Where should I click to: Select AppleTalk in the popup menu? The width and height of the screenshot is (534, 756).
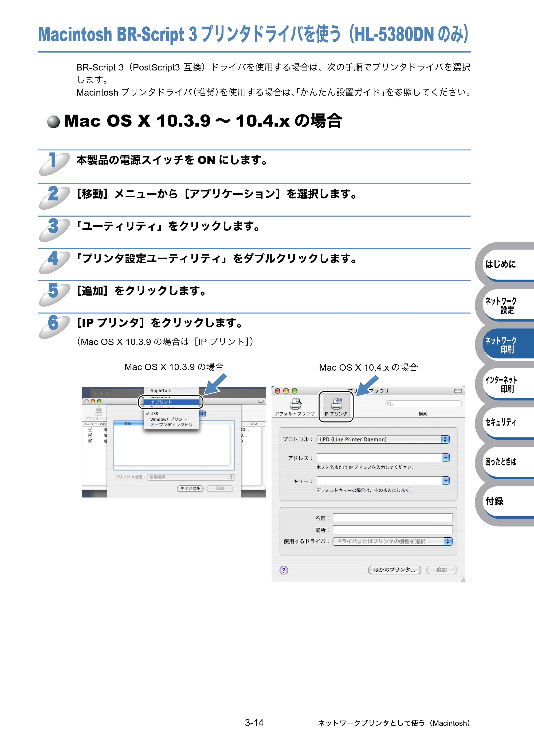click(x=171, y=390)
